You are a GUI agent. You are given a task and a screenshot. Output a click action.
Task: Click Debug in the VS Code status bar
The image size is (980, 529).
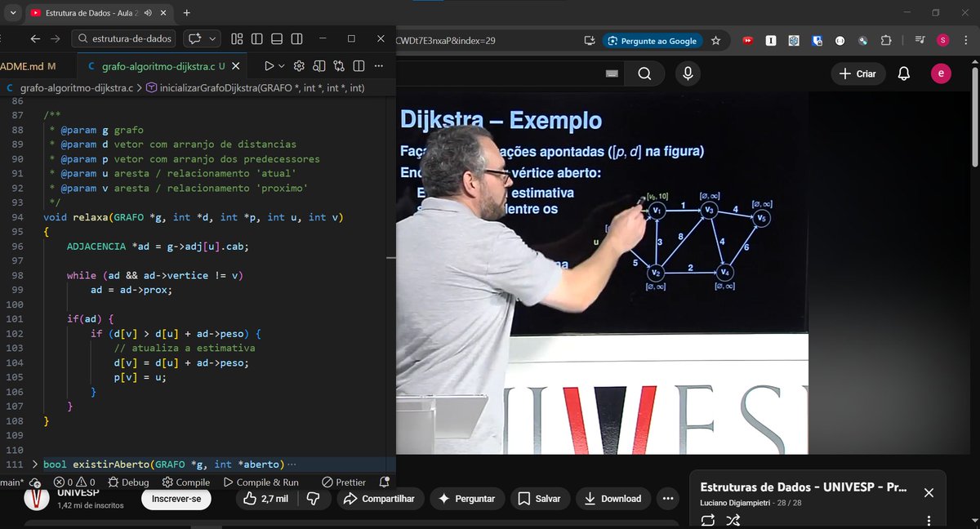pyautogui.click(x=128, y=482)
